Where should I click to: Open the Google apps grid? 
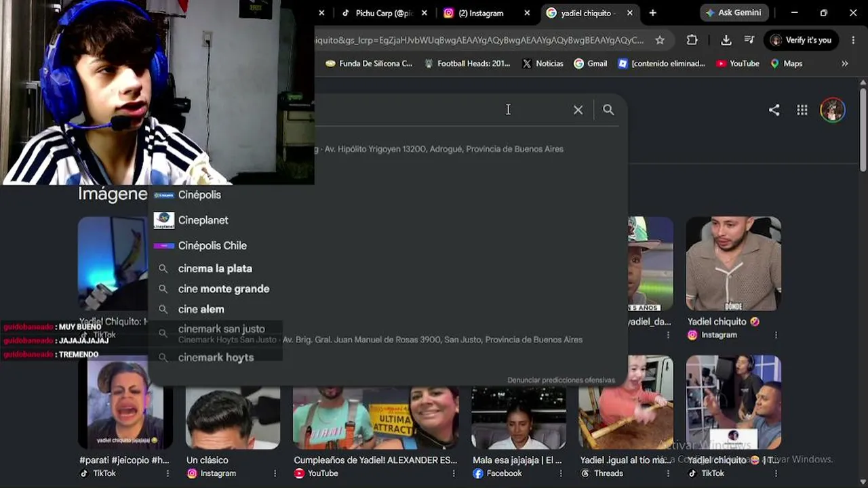click(x=802, y=110)
